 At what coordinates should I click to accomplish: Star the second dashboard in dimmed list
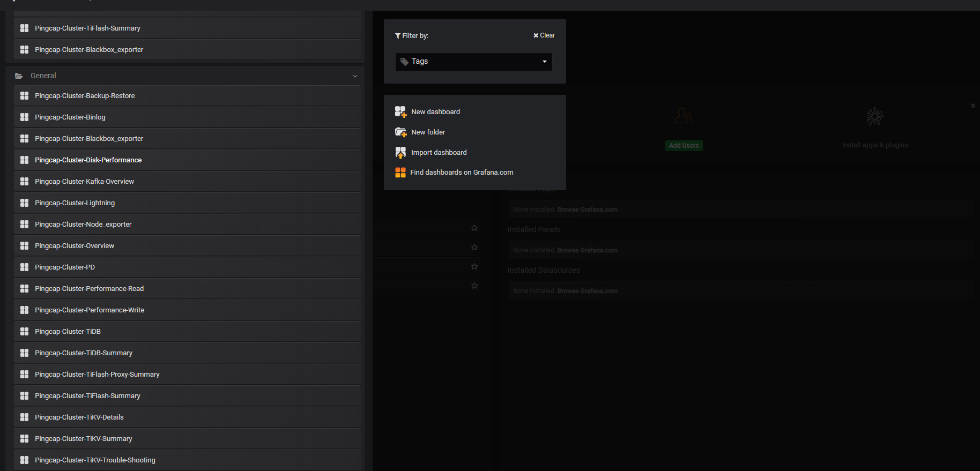pyautogui.click(x=474, y=248)
